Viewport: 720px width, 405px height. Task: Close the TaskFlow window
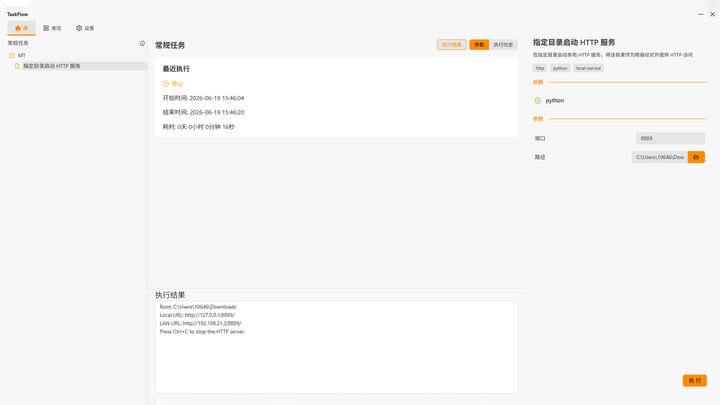click(712, 14)
